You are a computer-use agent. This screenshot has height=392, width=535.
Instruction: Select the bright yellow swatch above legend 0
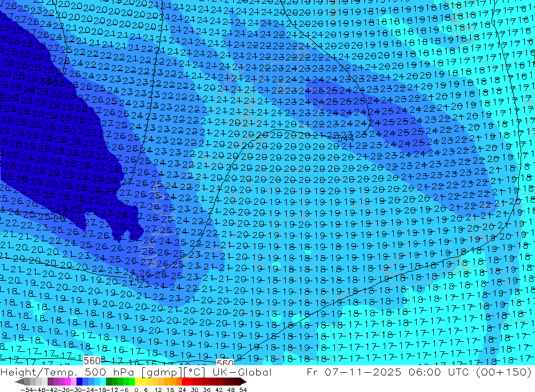pos(137,382)
